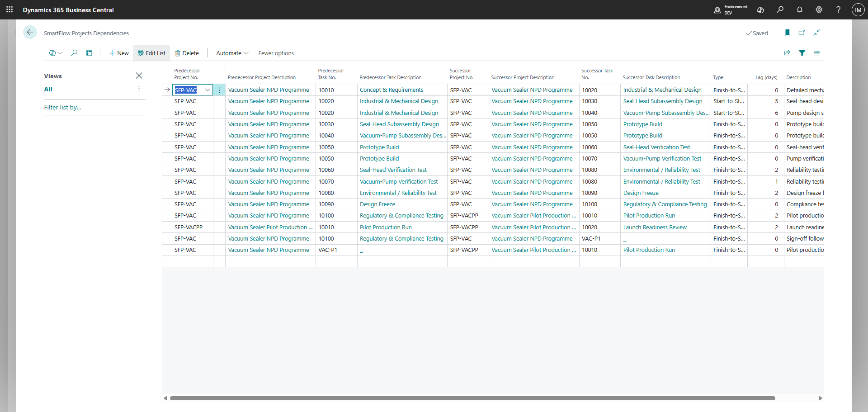Click the empty new row at the bottom of the list

point(493,261)
